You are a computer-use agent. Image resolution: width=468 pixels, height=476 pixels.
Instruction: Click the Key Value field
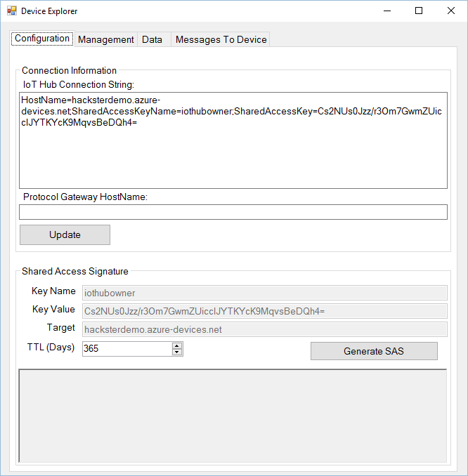point(265,311)
